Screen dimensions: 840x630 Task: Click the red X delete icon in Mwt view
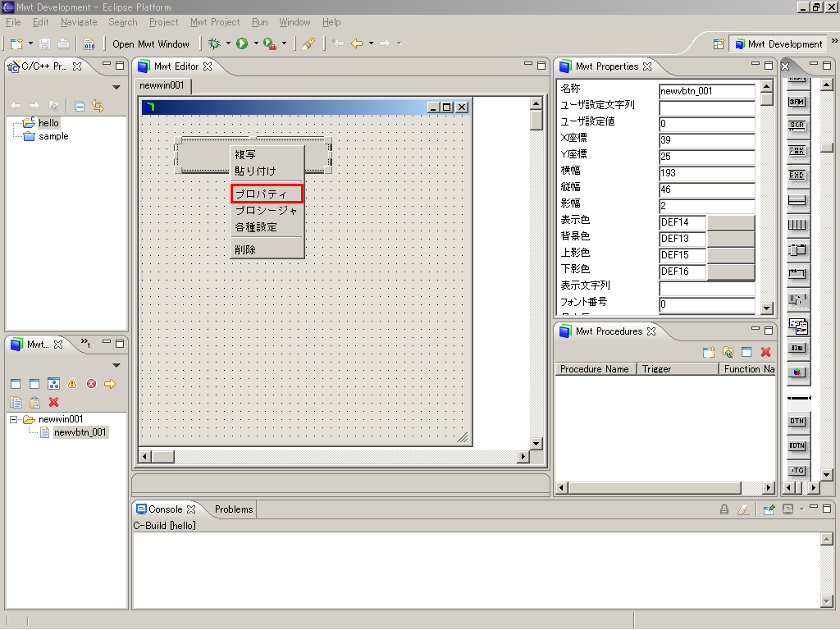click(x=53, y=402)
